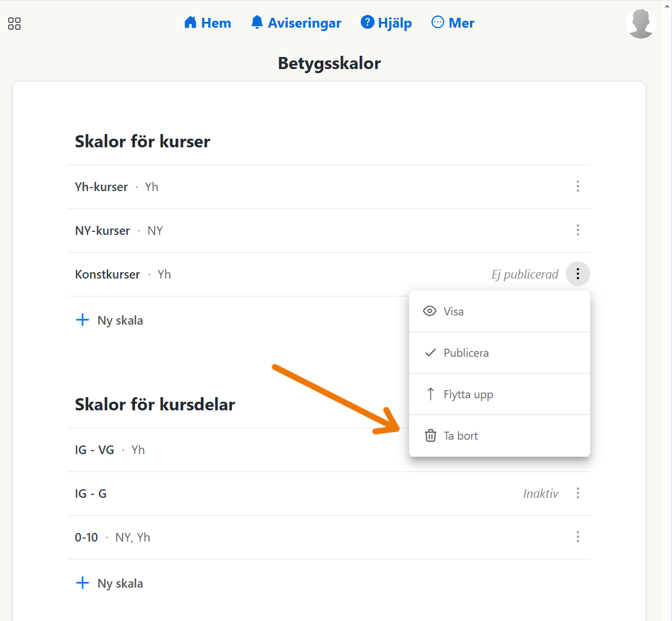
Task: Close the Konstkurser three-dot menu
Action: 578,274
